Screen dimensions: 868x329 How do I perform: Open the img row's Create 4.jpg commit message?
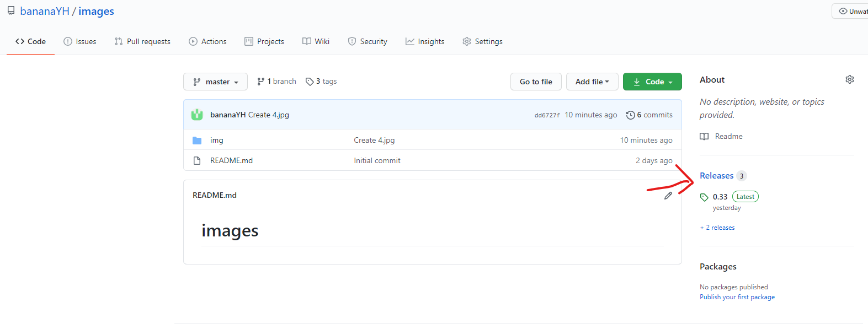click(x=374, y=140)
